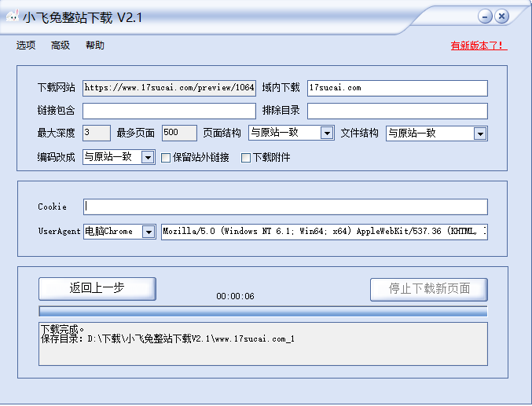Viewport: 532px width, 406px height.
Task: Click the 有新版本了! update link
Action: 479,46
